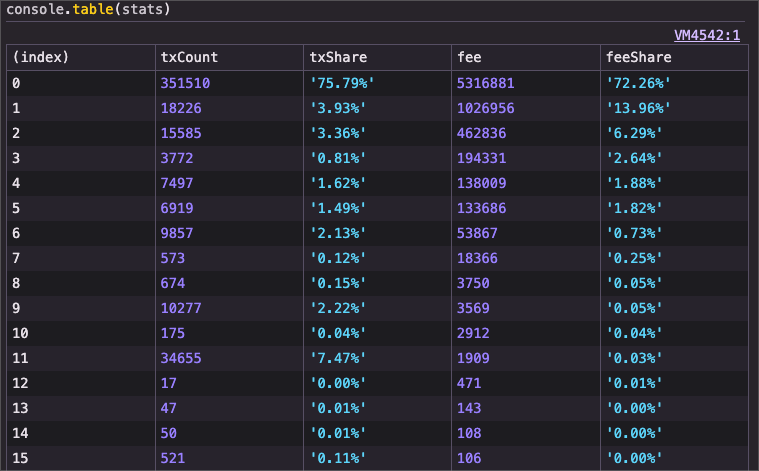759x471 pixels.
Task: Click txCount value 175
Action: pos(173,333)
